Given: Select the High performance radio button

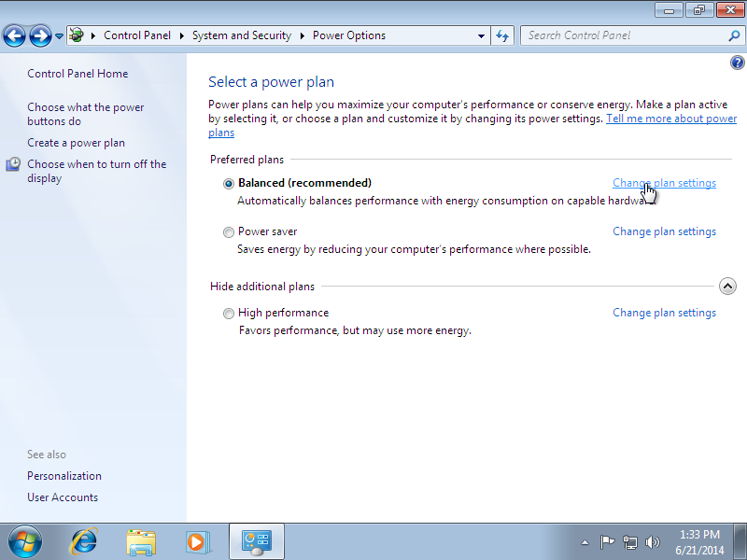Looking at the screenshot, I should pyautogui.click(x=229, y=314).
